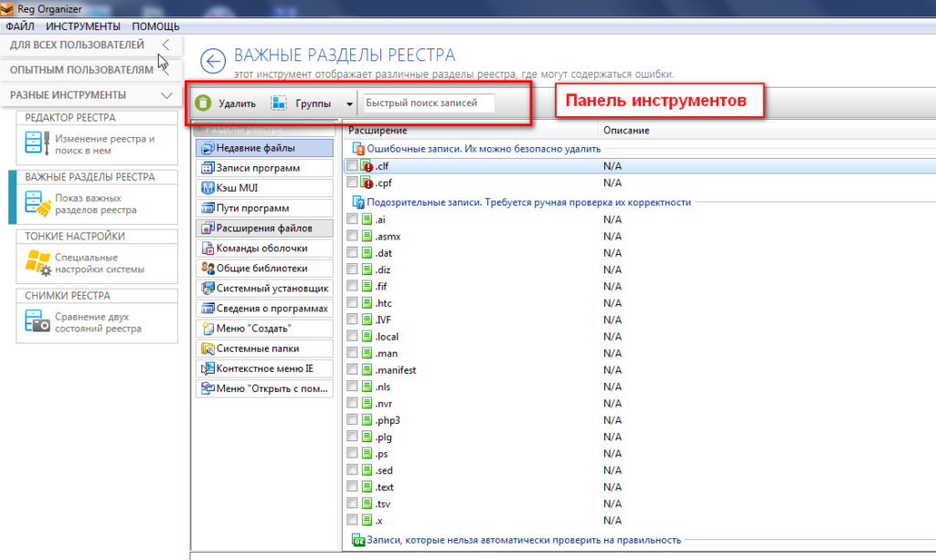Click the back arrow circle icon

[x=213, y=62]
